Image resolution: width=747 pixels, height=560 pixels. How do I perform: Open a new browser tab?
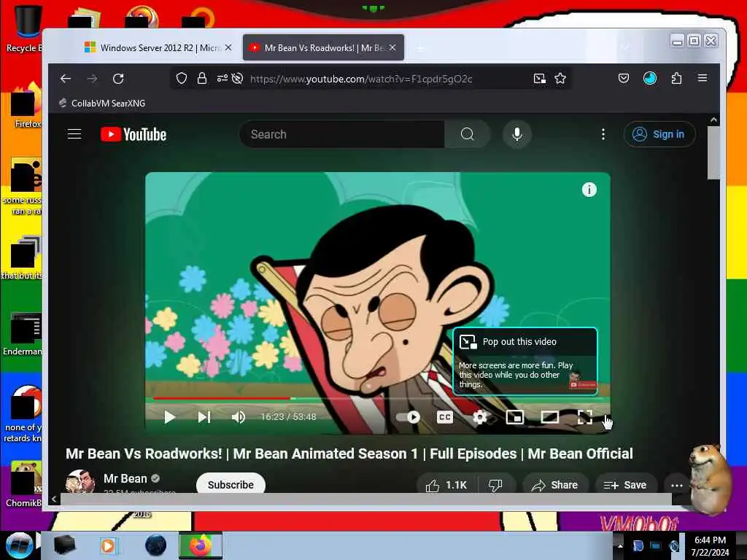(x=420, y=48)
